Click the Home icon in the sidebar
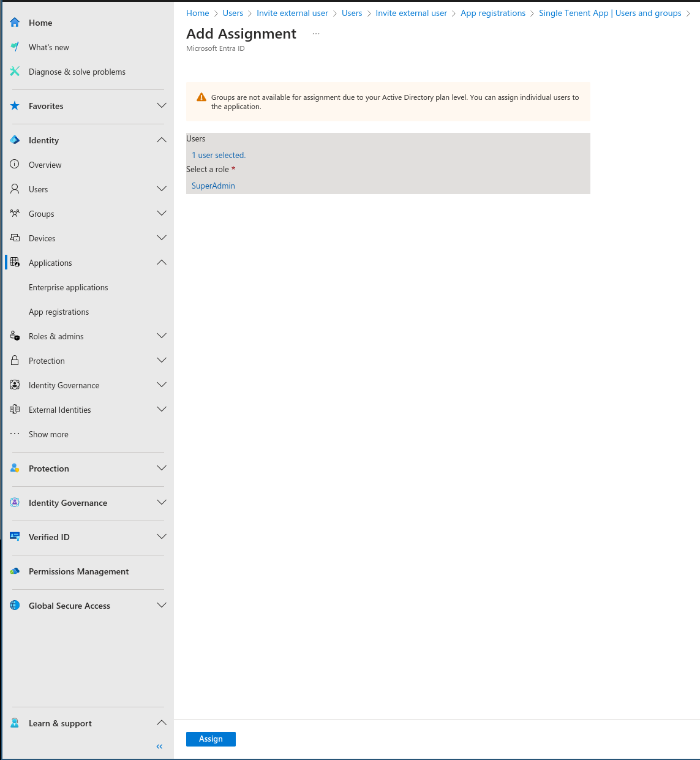 [x=14, y=22]
